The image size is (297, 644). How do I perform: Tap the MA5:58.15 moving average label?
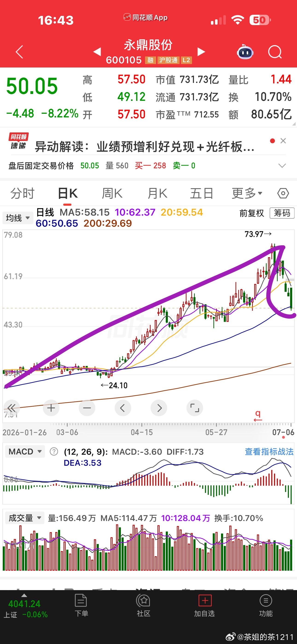[x=84, y=212]
